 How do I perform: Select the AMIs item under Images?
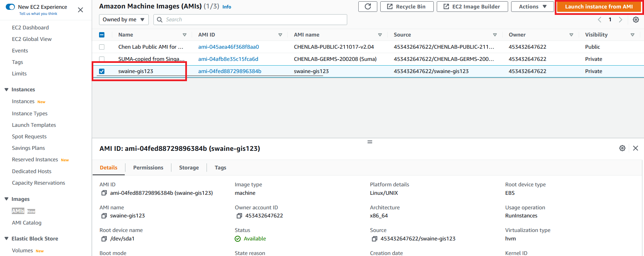[18, 211]
